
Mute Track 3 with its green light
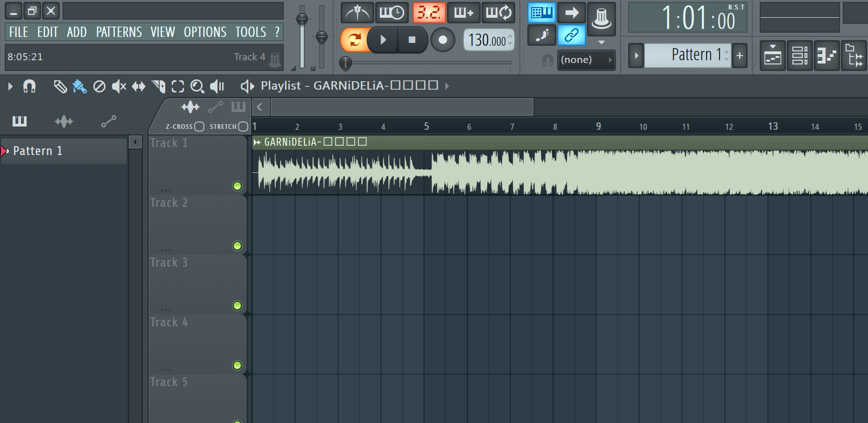point(237,306)
